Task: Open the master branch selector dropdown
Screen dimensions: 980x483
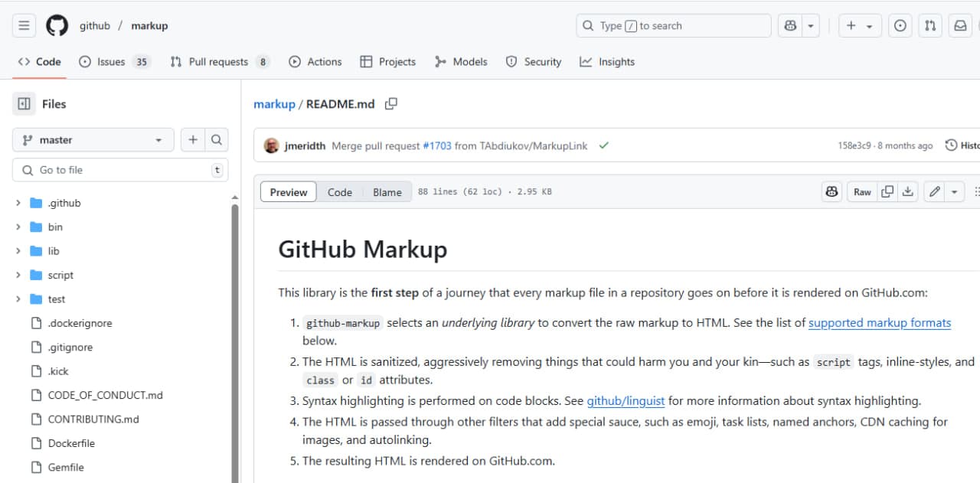Action: click(x=93, y=140)
